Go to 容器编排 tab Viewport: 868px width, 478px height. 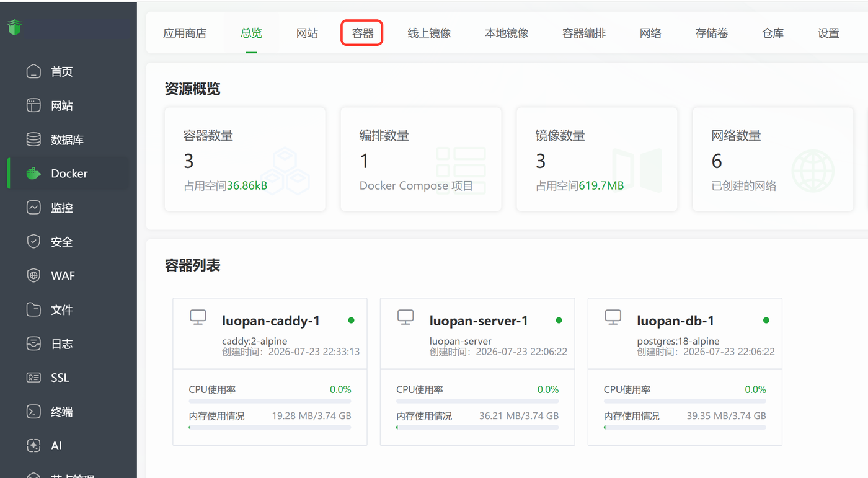click(584, 33)
